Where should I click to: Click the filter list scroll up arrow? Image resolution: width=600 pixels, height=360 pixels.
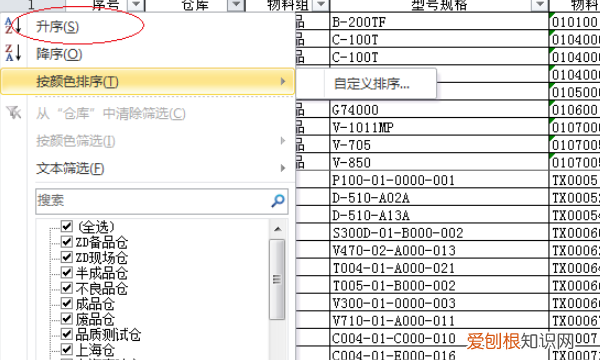(x=278, y=229)
